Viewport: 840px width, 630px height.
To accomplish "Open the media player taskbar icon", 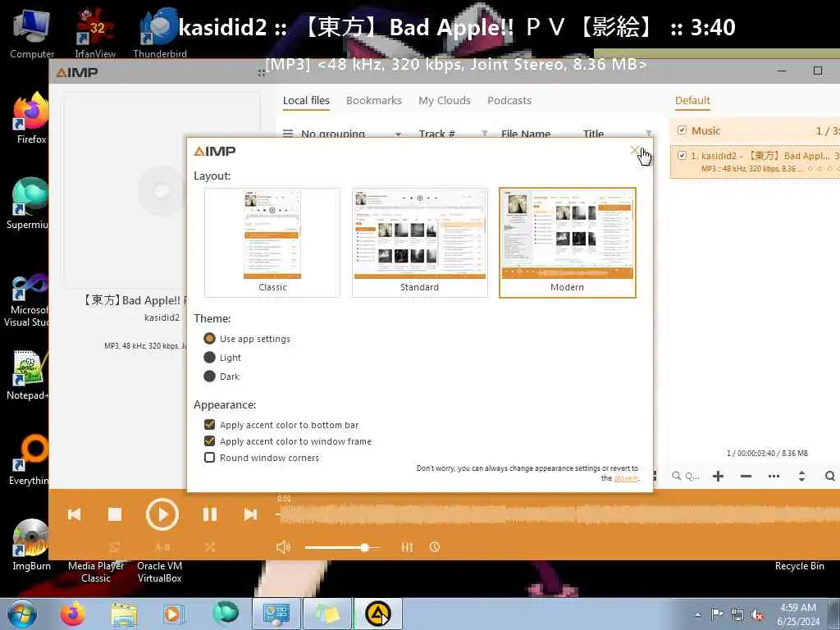I will [x=173, y=614].
